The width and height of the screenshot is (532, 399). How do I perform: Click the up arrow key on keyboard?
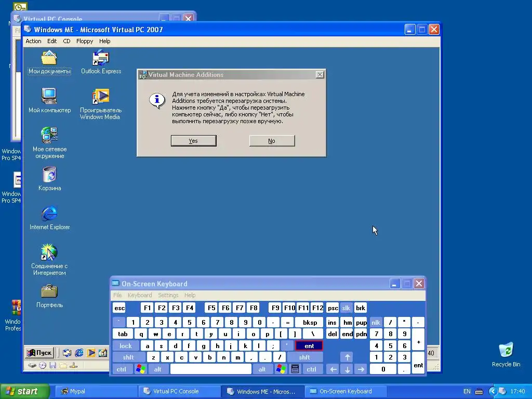[x=348, y=357]
